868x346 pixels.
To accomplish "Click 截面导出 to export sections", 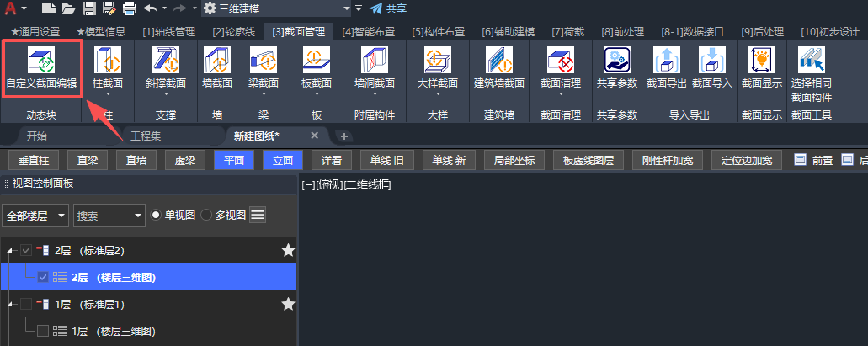I will pyautogui.click(x=667, y=67).
